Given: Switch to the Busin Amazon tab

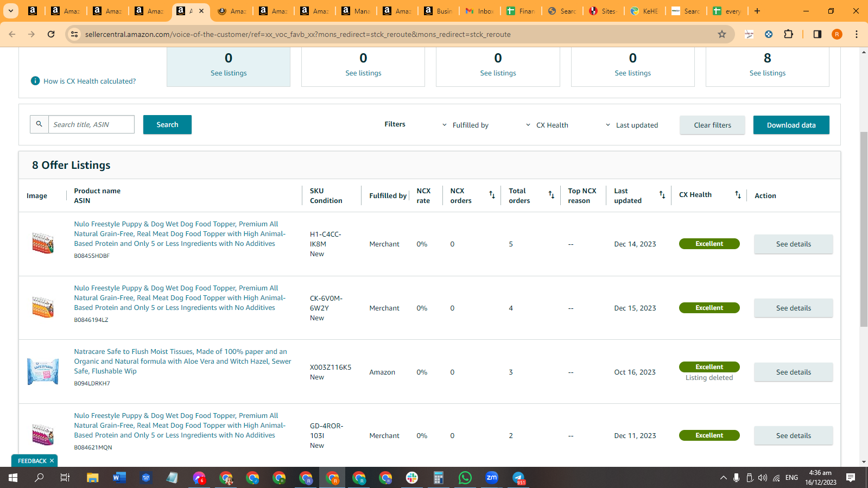Looking at the screenshot, I should pos(439,11).
